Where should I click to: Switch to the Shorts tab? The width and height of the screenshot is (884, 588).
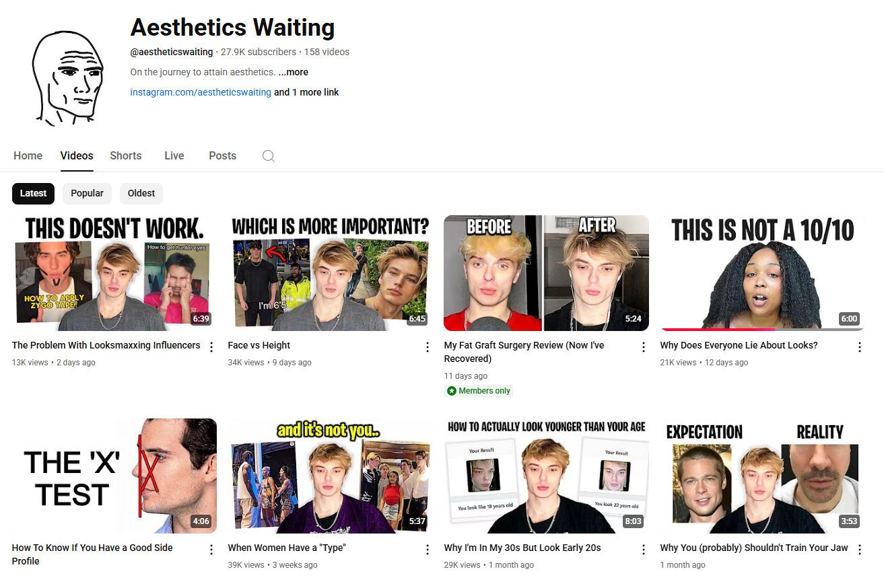[126, 155]
